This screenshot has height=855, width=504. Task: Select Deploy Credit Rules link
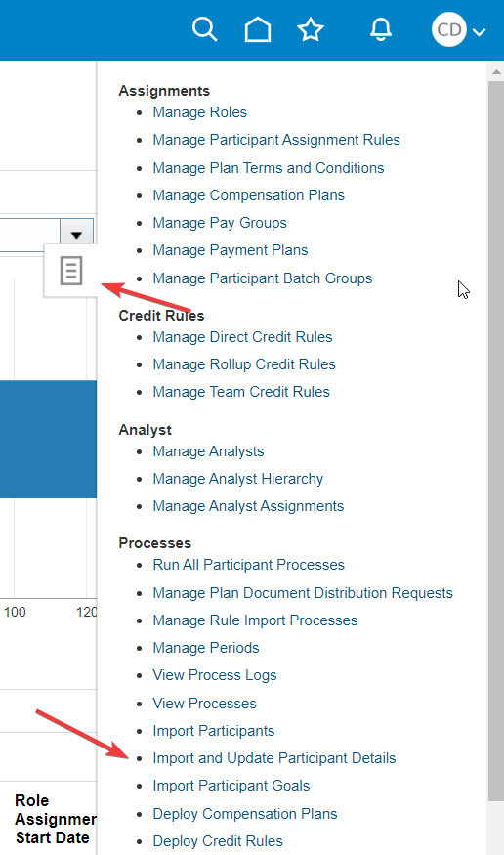coord(218,840)
